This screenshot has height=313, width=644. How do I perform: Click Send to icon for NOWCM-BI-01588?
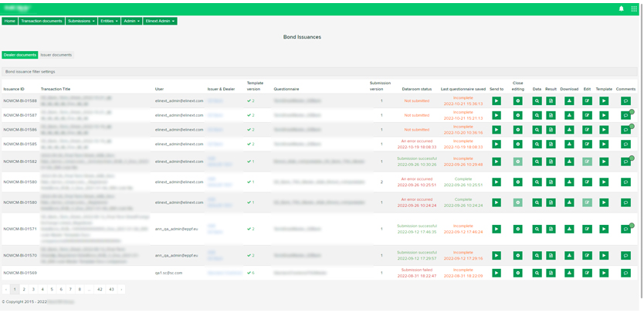tap(497, 101)
